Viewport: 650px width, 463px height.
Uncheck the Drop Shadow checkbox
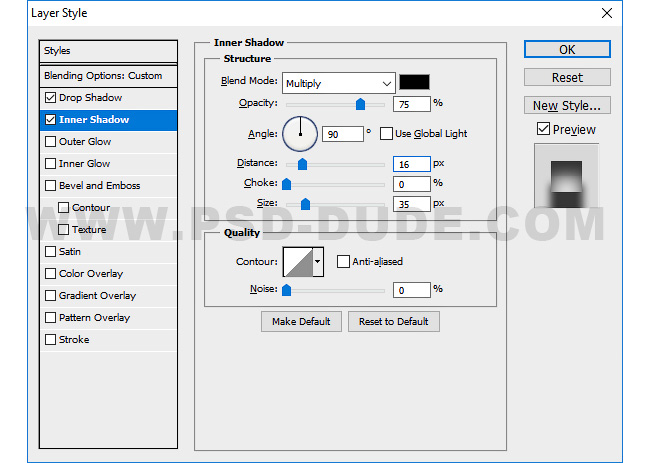point(51,98)
